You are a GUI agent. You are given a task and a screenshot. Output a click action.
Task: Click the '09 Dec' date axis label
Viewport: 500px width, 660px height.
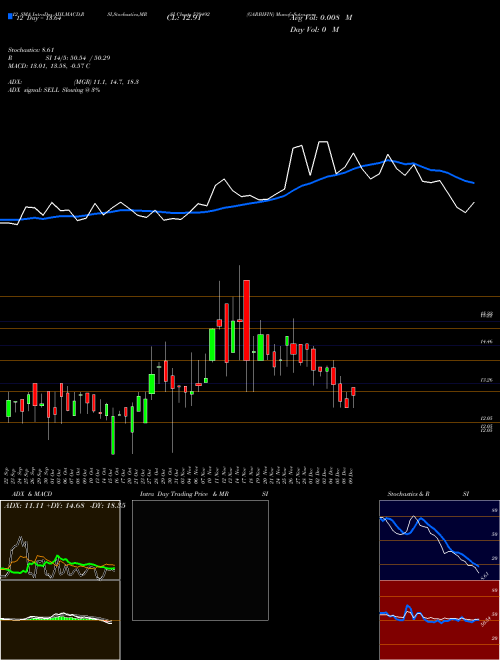point(351,475)
